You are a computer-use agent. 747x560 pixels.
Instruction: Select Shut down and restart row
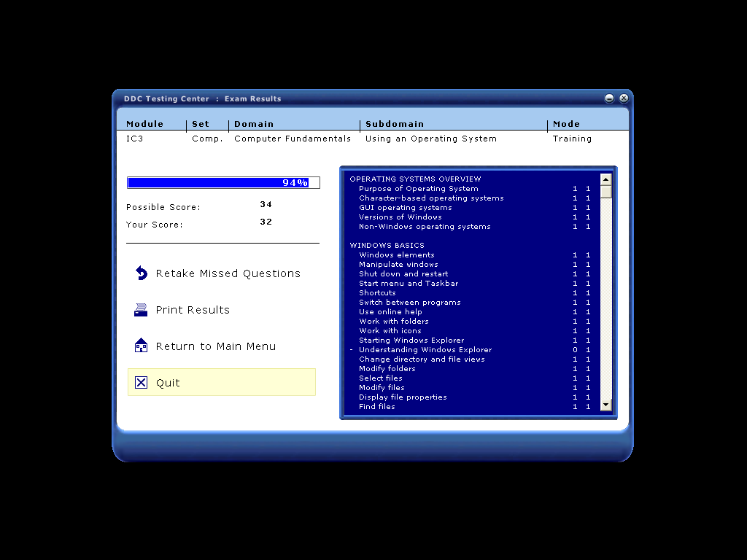[x=474, y=274]
